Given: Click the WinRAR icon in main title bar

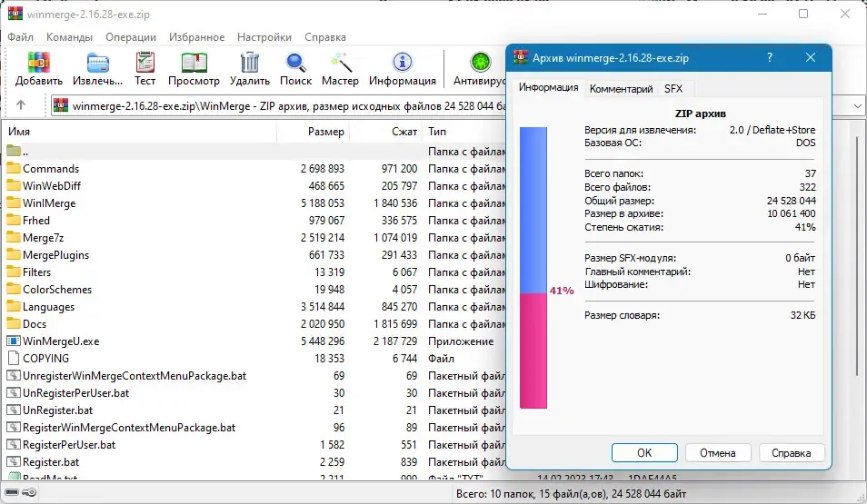Looking at the screenshot, I should pos(15,14).
